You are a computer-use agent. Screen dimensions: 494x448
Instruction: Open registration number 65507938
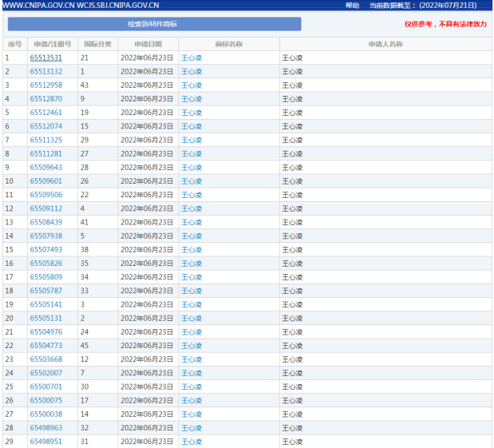45,236
